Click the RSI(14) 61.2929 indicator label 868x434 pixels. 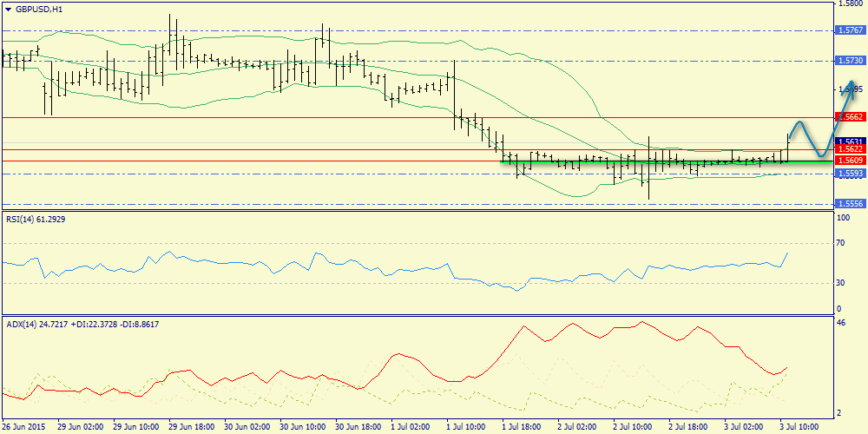click(x=36, y=220)
